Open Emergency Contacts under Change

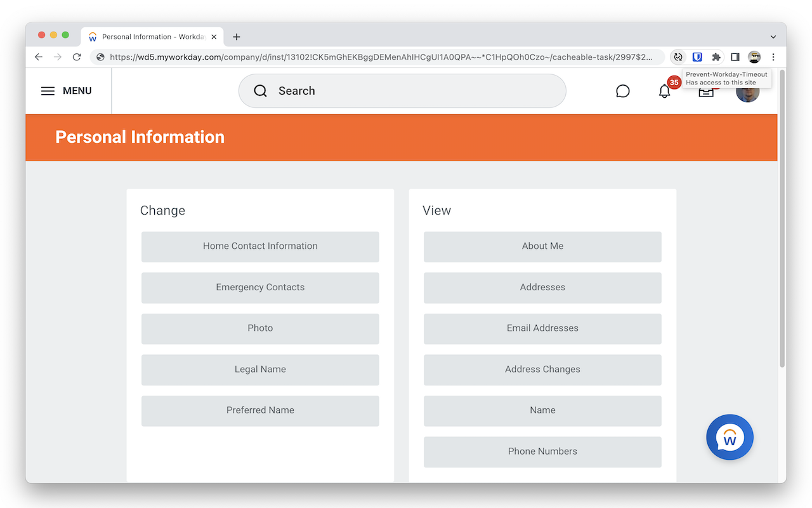[x=260, y=288]
